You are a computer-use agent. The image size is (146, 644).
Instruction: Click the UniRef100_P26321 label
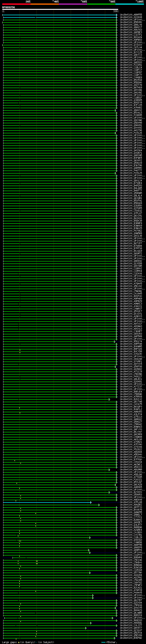point(131,480)
